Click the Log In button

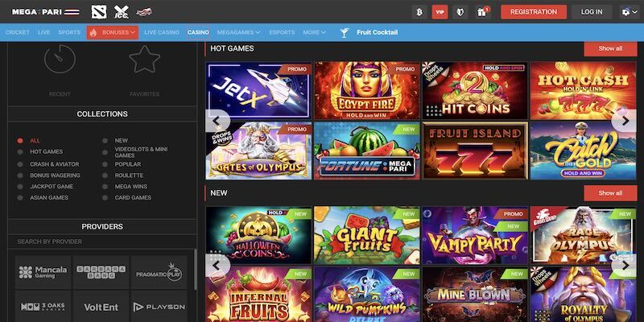pyautogui.click(x=592, y=12)
